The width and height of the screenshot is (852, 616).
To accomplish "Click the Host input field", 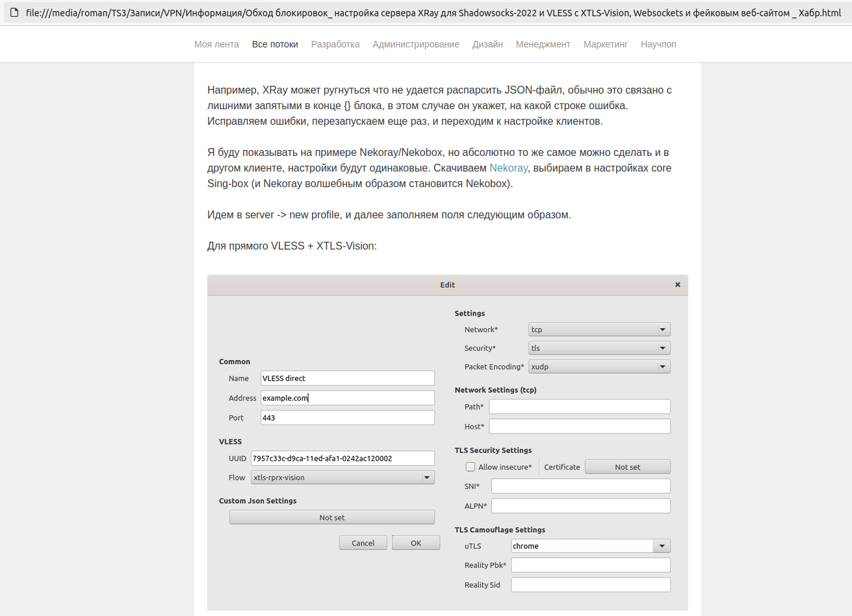I will click(x=580, y=426).
